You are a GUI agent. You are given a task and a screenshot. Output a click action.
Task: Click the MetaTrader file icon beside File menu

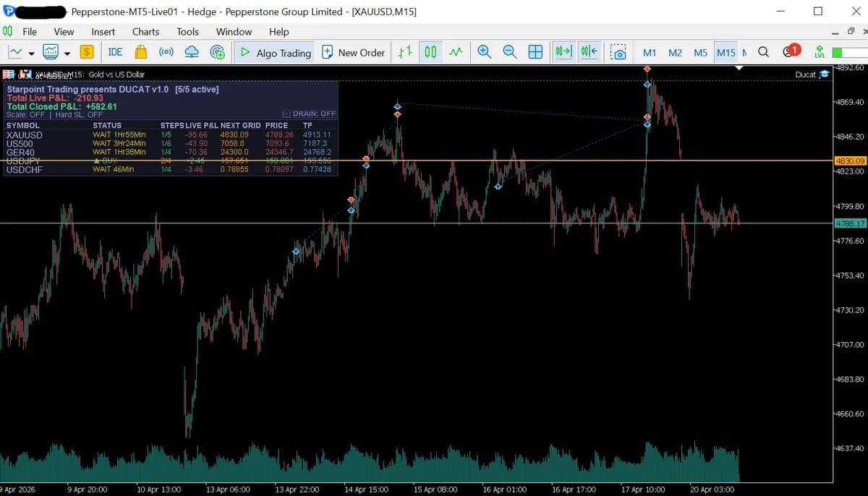(8, 31)
